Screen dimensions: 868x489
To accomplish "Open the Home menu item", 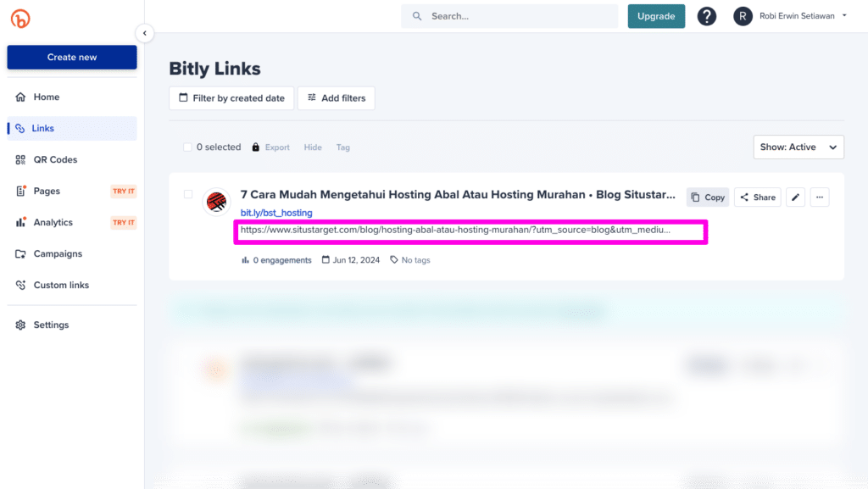I will tap(72, 97).
